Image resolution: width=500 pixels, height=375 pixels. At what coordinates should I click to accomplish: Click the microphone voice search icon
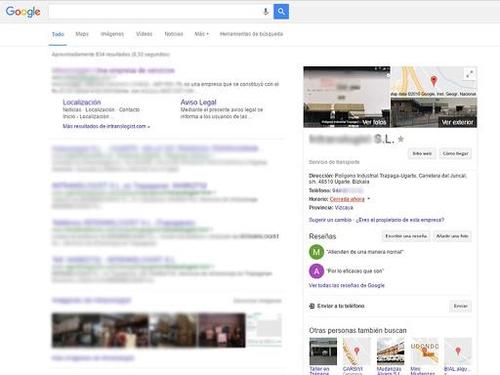pyautogui.click(x=266, y=12)
